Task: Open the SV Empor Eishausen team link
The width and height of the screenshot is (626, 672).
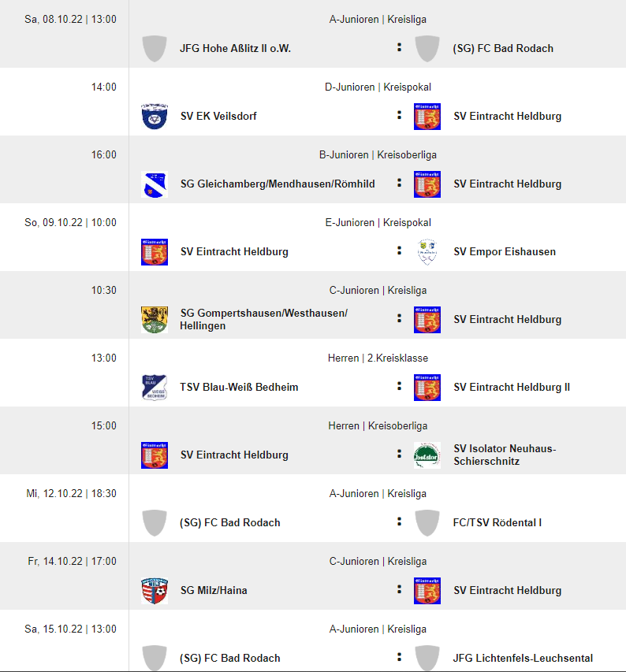Action: pos(505,252)
